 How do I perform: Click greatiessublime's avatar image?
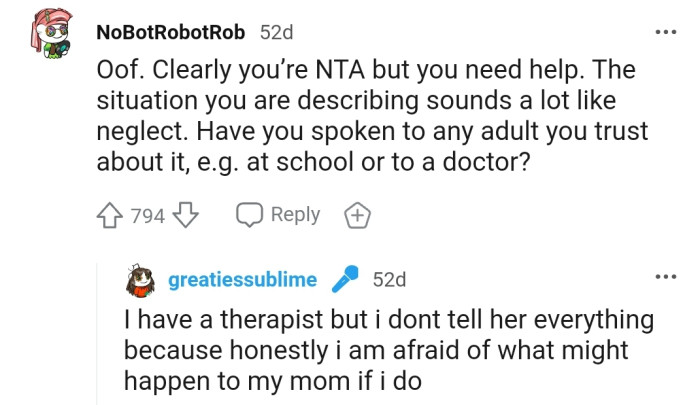[x=143, y=281]
